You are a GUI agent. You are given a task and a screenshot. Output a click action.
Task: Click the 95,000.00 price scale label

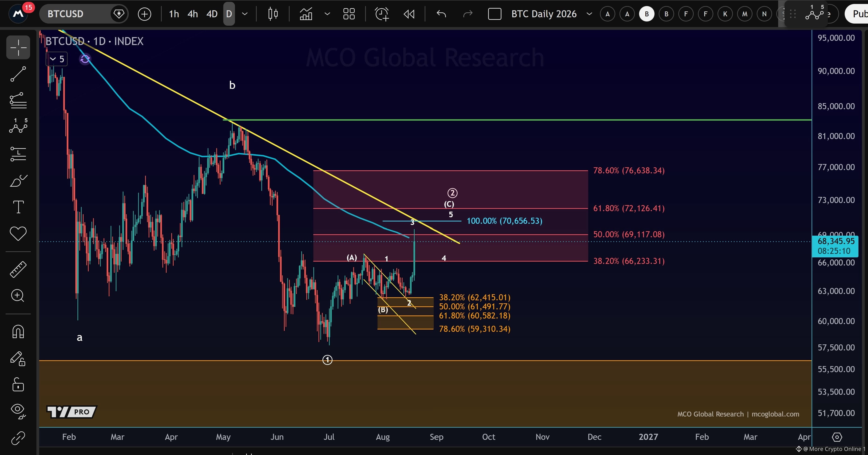tap(836, 38)
